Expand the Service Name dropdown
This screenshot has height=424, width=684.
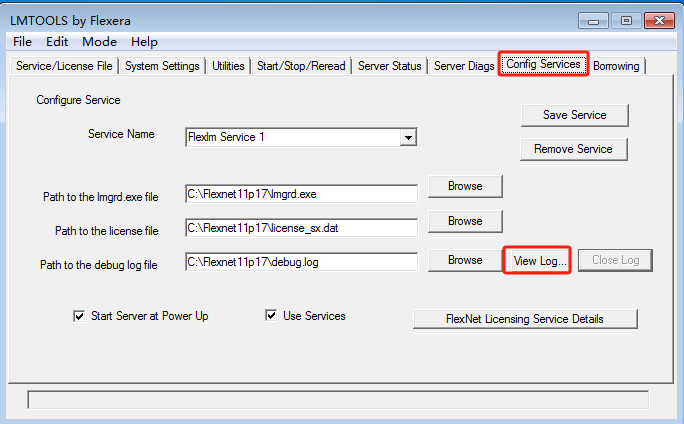pyautogui.click(x=408, y=137)
